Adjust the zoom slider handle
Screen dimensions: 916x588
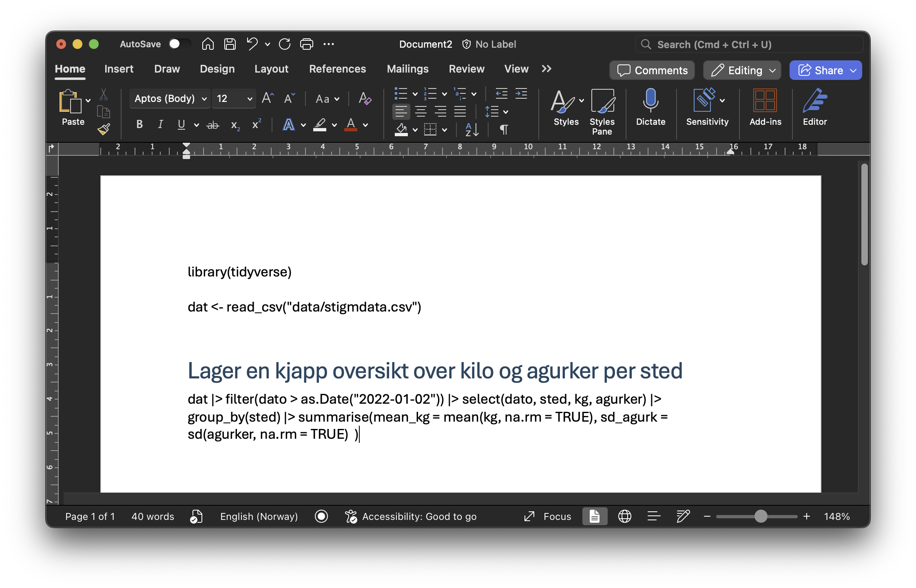[x=761, y=517]
